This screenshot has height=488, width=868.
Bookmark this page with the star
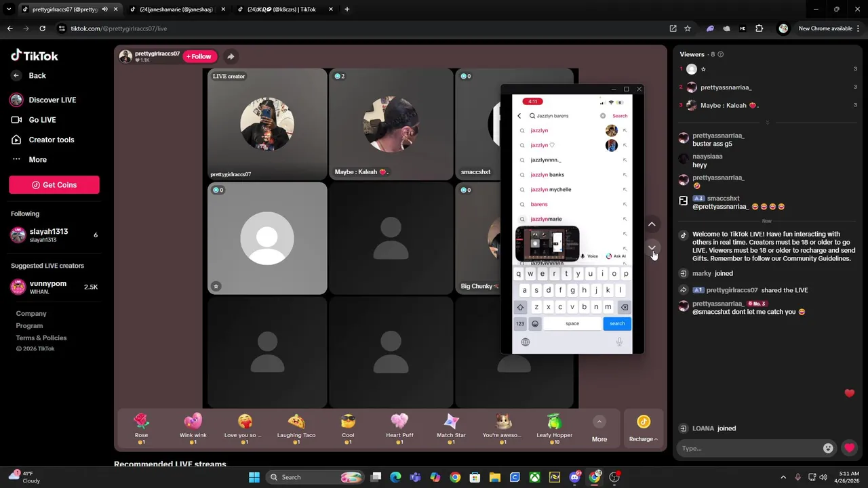[x=688, y=28]
